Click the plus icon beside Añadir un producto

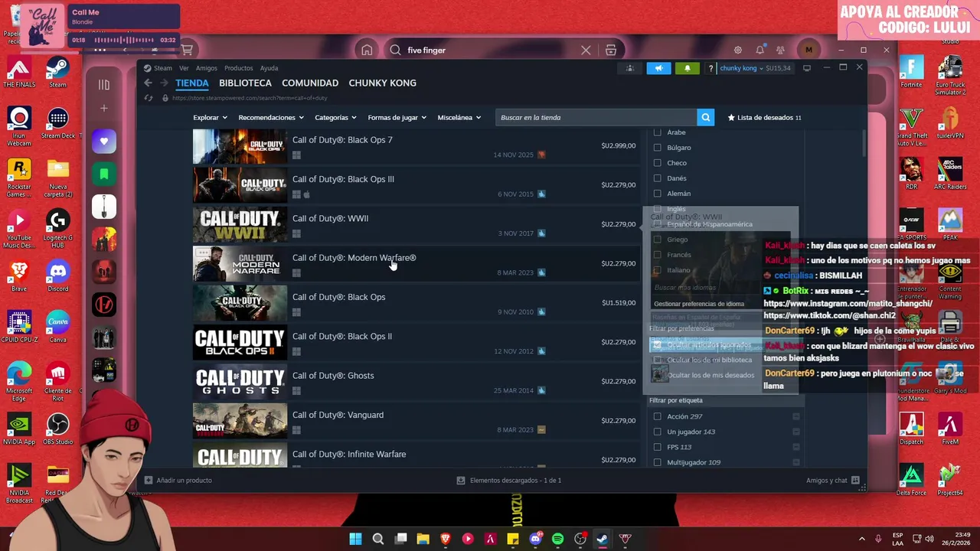coord(149,481)
